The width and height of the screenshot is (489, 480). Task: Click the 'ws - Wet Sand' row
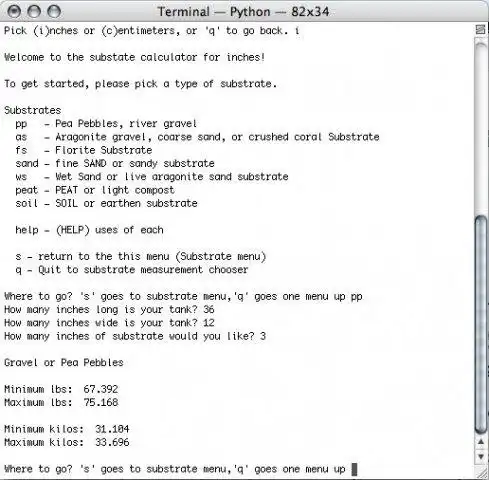point(152,177)
